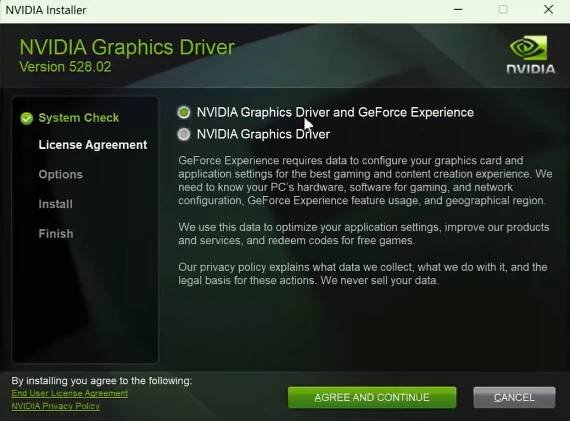Go to the Install step
Image resolution: width=570 pixels, height=421 pixels.
pos(56,204)
